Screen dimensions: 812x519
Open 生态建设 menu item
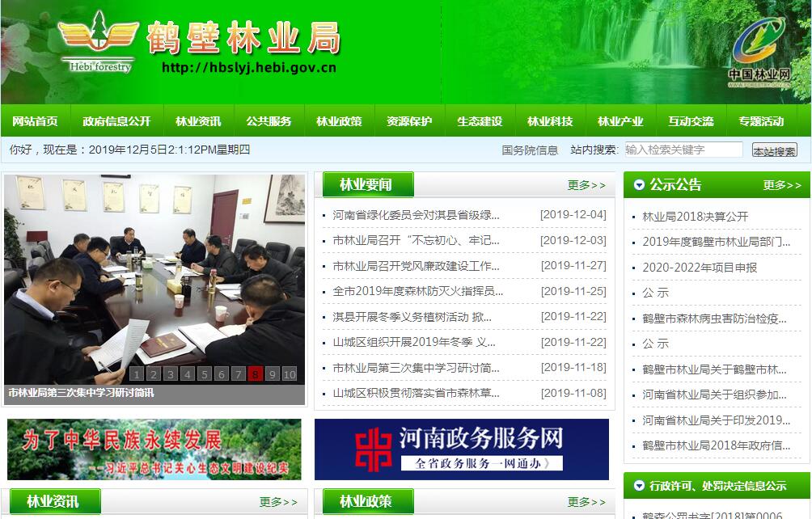pos(480,121)
